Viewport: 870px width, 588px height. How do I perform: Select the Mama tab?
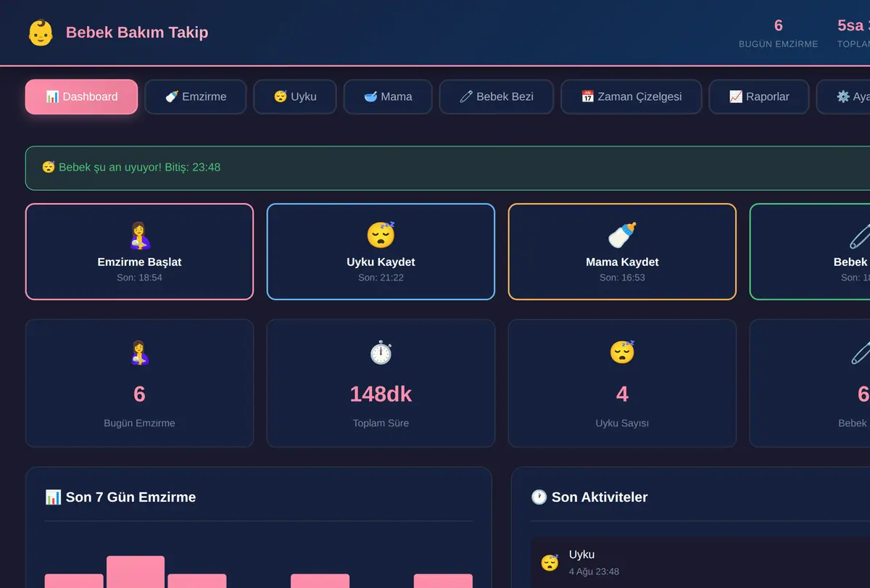tap(388, 96)
